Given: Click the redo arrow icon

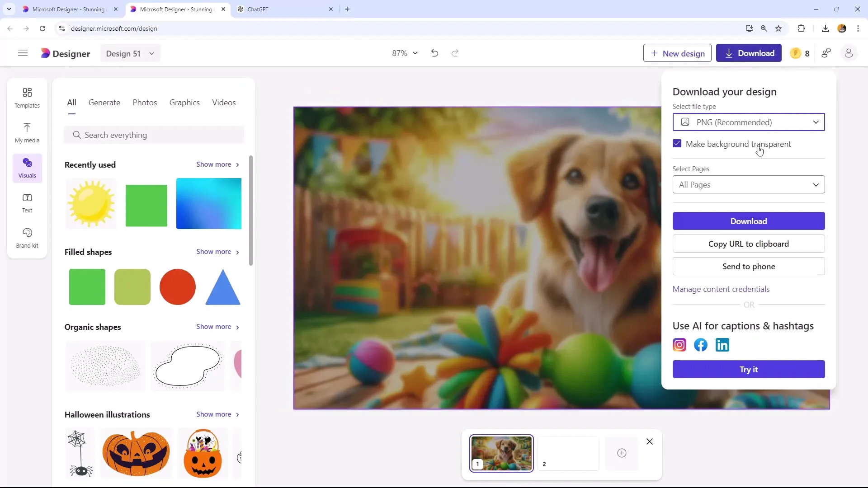Looking at the screenshot, I should (x=455, y=53).
